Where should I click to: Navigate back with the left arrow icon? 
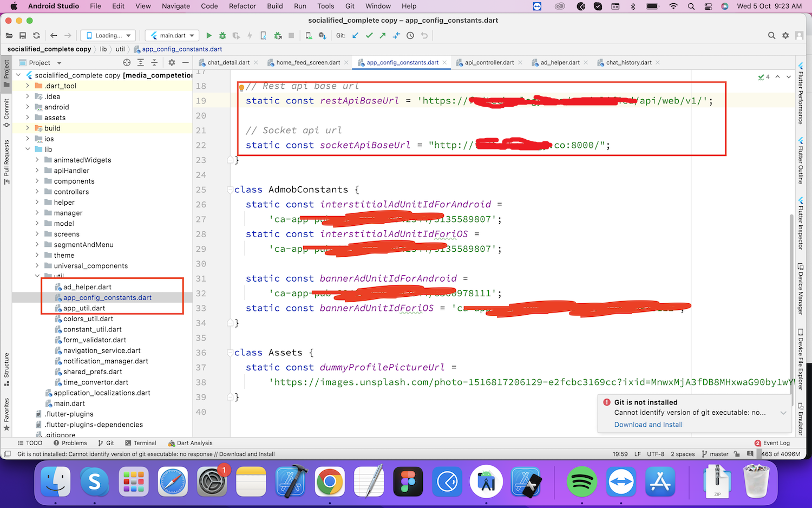(54, 36)
